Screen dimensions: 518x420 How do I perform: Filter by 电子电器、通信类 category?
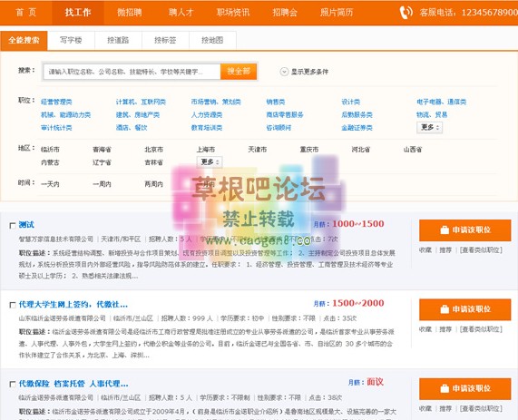(x=442, y=102)
